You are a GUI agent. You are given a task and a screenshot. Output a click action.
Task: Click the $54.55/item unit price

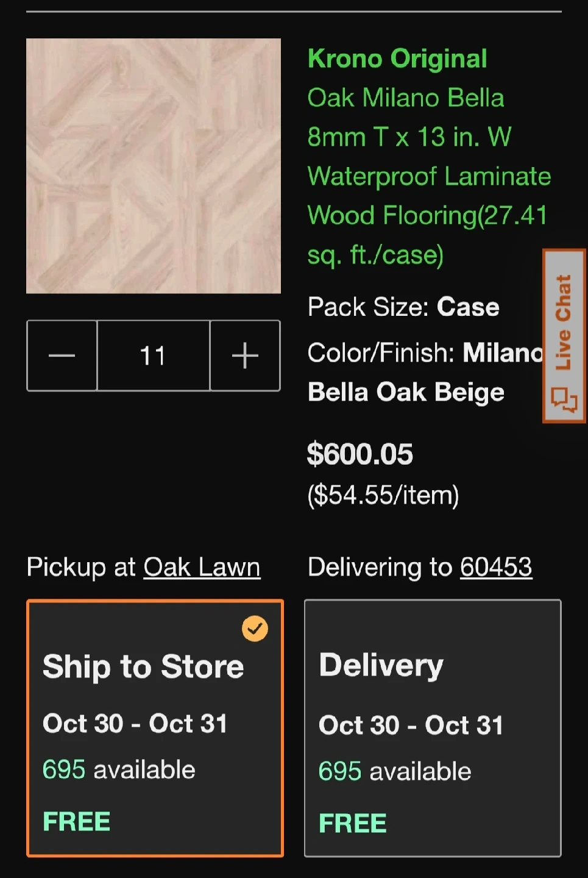383,495
